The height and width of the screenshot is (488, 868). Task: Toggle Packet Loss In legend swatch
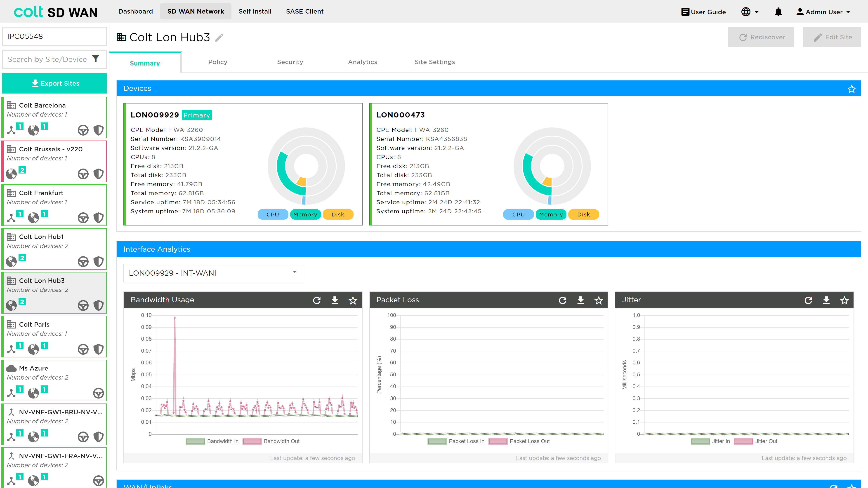coord(437,441)
